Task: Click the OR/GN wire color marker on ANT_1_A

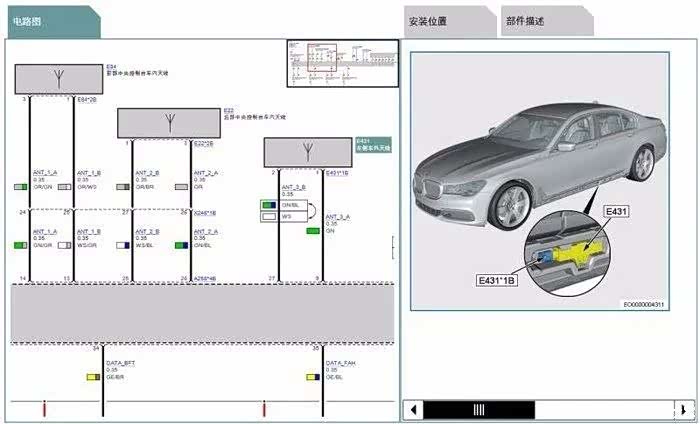Action: pos(20,187)
